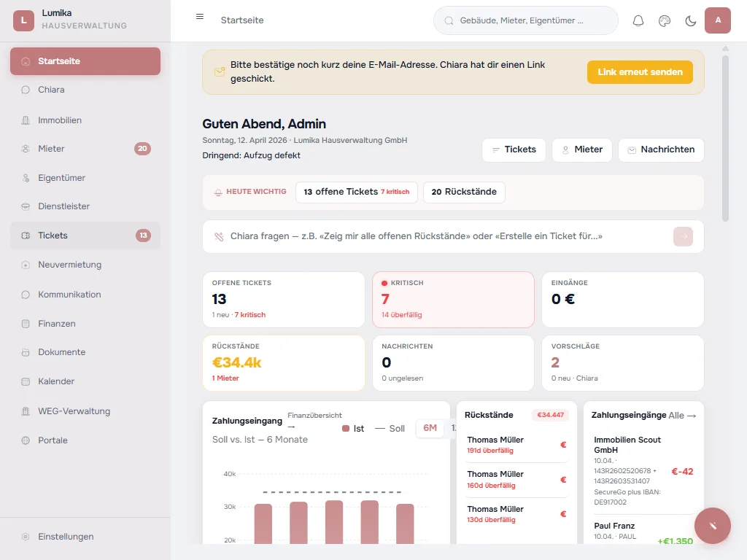Toggle dark mode with the moon icon
This screenshot has height=560, width=747.
click(x=690, y=20)
